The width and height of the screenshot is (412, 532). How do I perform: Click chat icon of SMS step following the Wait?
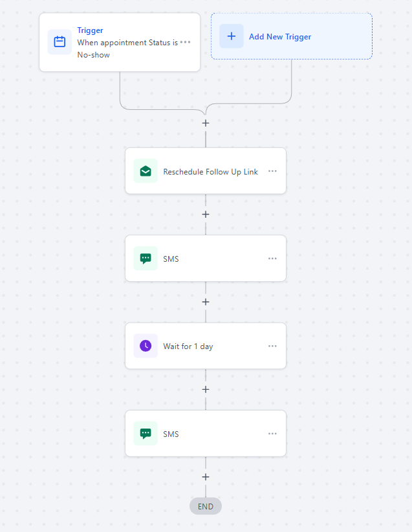tap(146, 434)
